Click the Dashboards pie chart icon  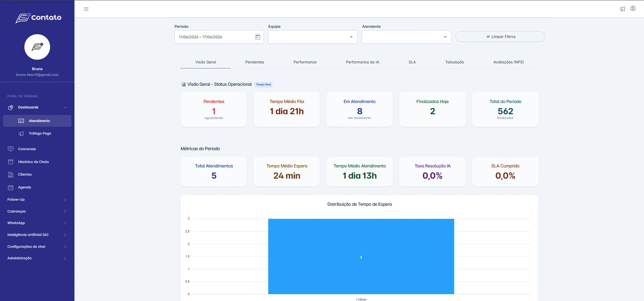pyautogui.click(x=10, y=107)
